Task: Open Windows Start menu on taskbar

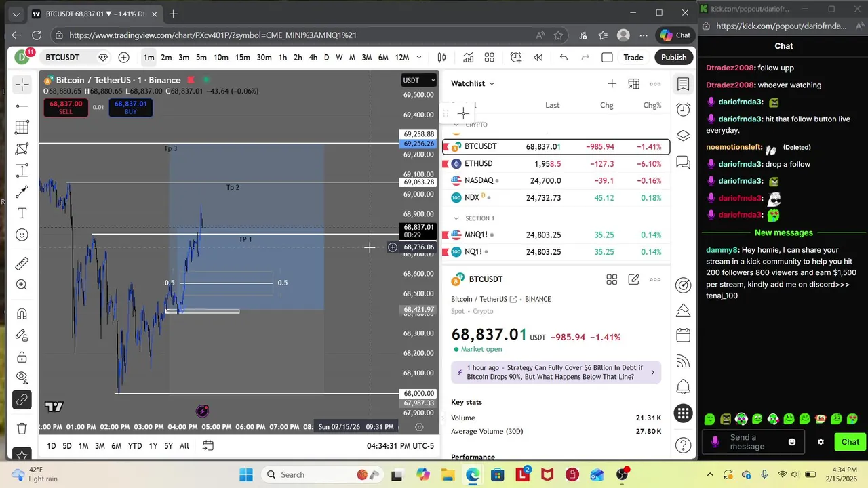Action: [x=245, y=474]
